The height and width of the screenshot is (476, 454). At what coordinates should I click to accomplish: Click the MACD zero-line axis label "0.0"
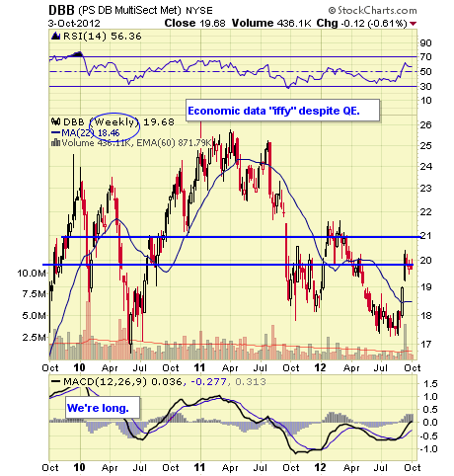coord(430,423)
